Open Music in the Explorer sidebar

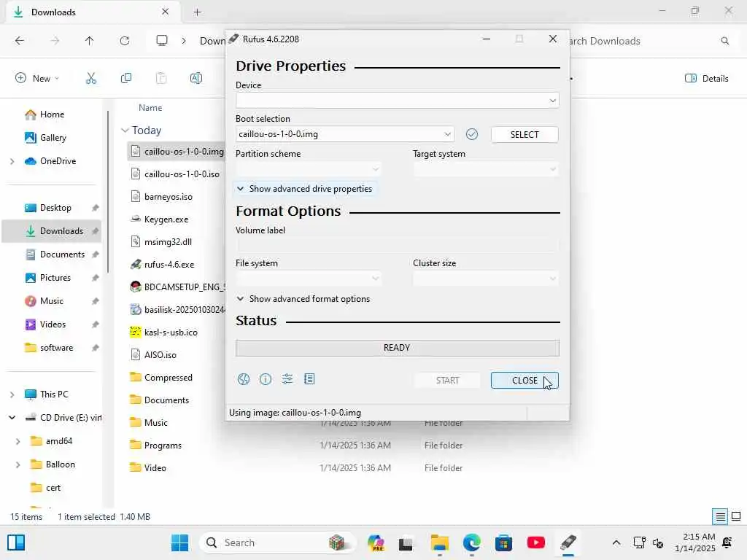click(x=51, y=301)
